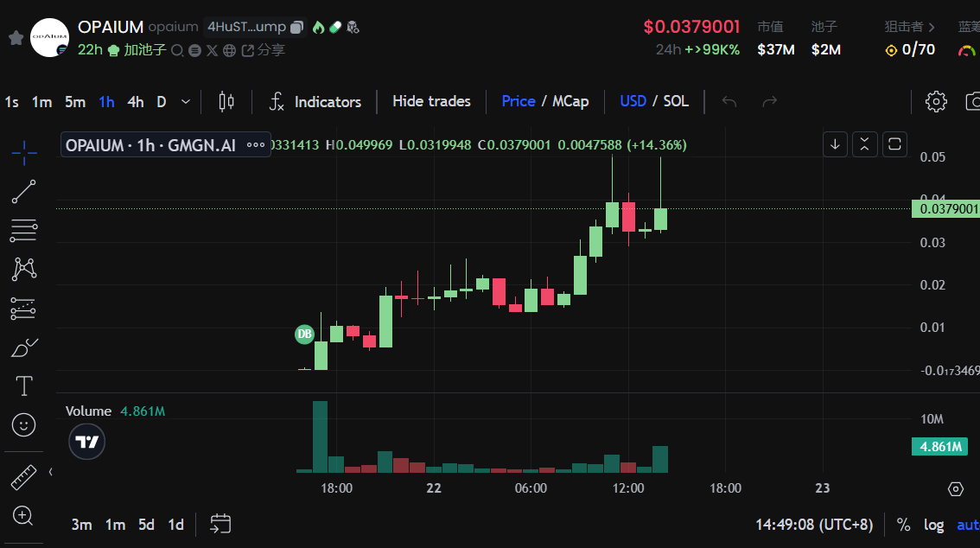Open the chart settings gear
The image size is (980, 548).
(936, 102)
